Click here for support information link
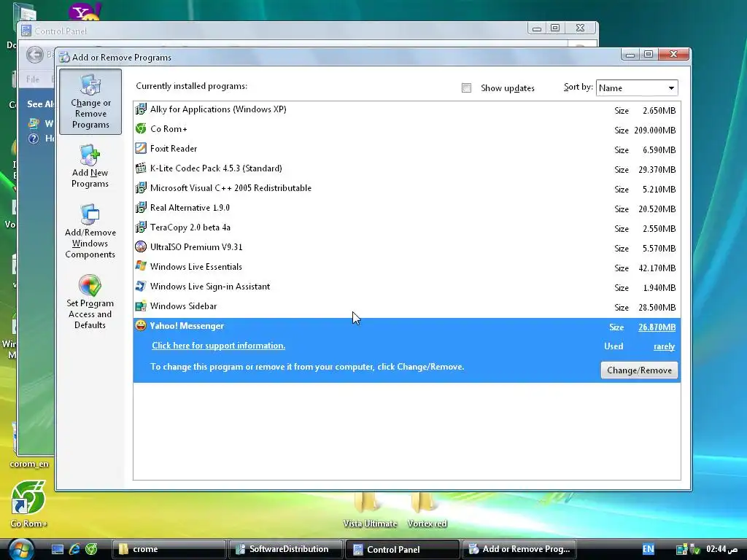Image resolution: width=747 pixels, height=560 pixels. point(218,346)
